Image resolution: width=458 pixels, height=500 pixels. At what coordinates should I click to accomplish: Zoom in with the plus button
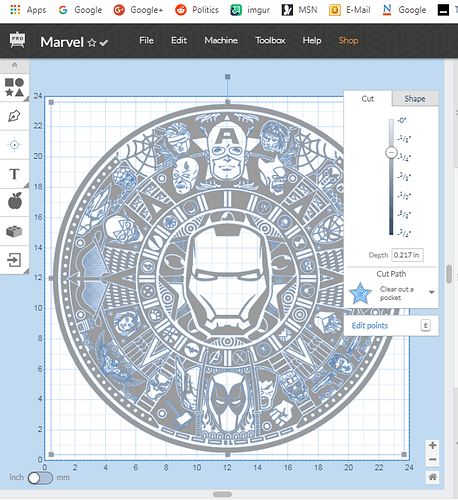pos(432,445)
